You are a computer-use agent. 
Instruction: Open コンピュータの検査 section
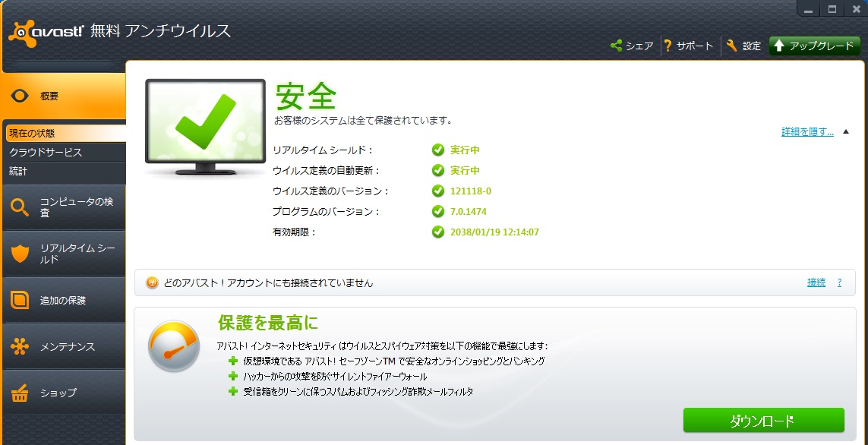64,207
